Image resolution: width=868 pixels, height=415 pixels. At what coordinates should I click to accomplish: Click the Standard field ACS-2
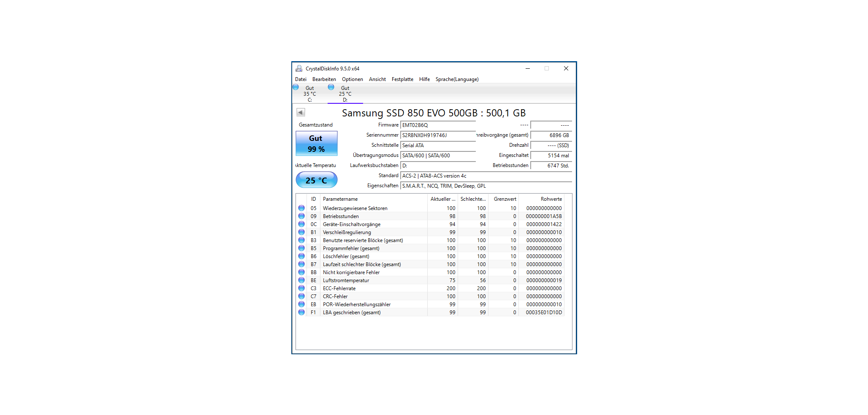pyautogui.click(x=486, y=176)
